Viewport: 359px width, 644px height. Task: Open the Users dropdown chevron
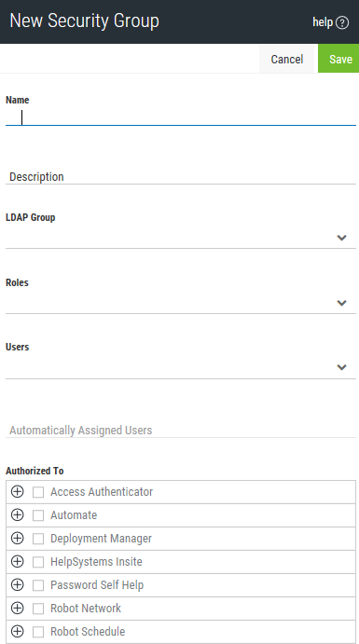click(x=341, y=367)
